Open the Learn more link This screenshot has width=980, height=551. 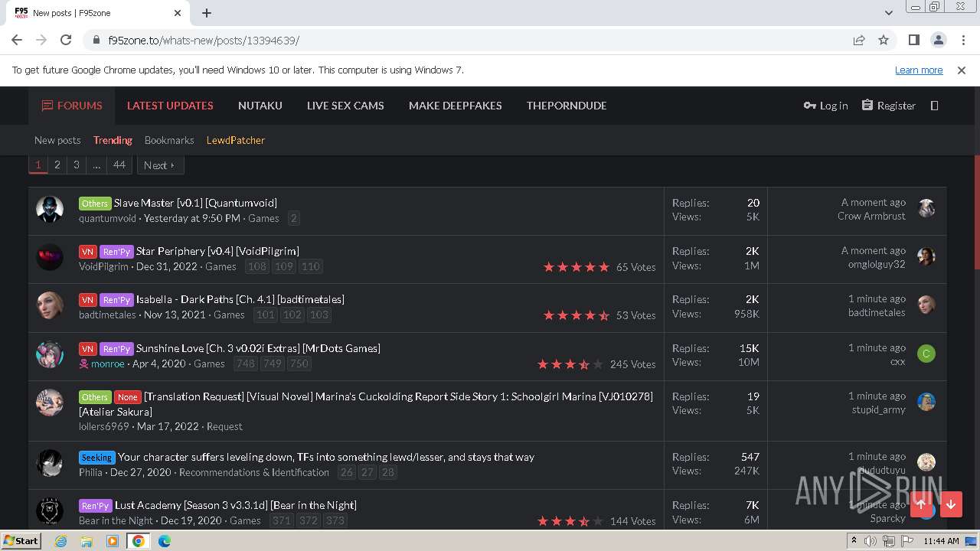click(919, 70)
